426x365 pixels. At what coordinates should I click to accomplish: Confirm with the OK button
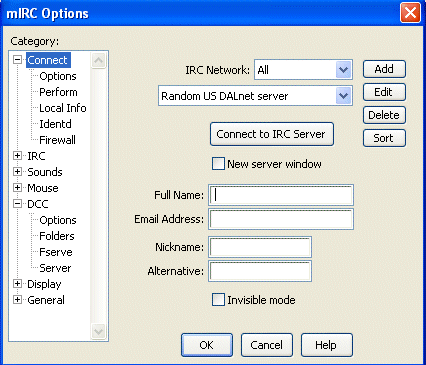coord(207,345)
